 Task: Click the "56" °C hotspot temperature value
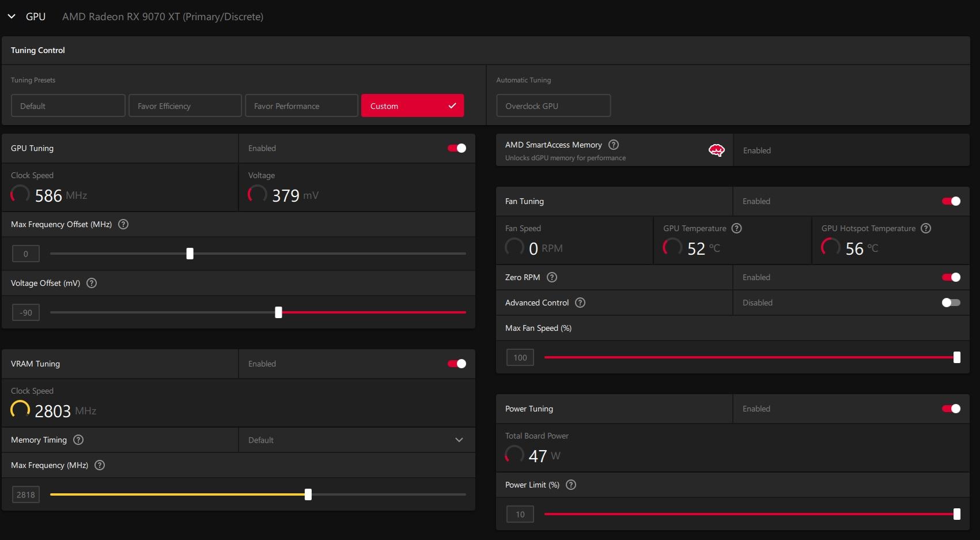[x=854, y=249]
